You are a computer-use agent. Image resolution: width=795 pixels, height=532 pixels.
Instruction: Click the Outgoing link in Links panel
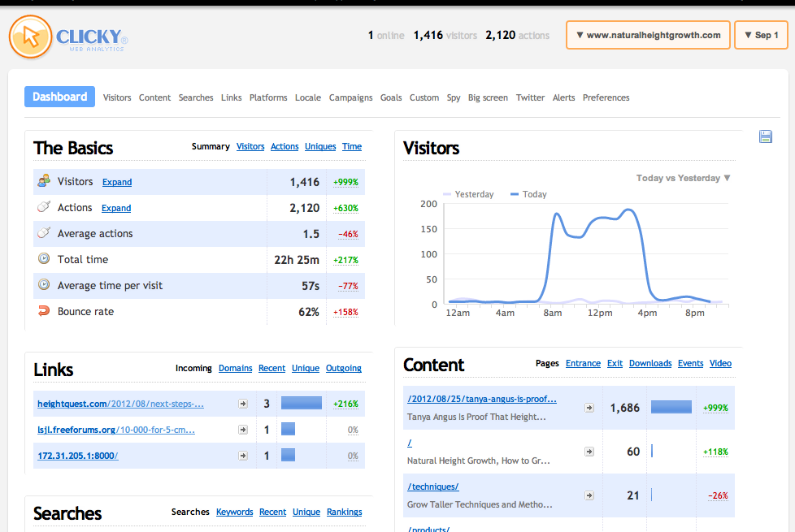click(x=344, y=368)
